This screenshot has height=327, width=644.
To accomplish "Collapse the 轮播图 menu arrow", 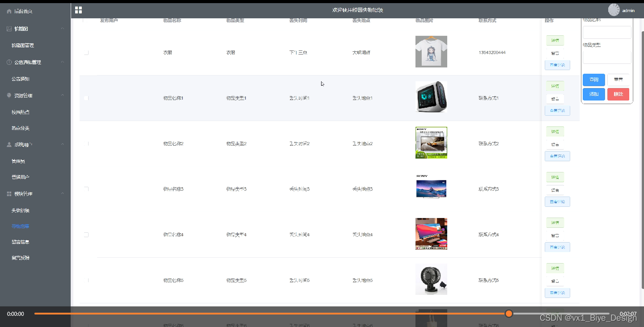I will coord(63,29).
